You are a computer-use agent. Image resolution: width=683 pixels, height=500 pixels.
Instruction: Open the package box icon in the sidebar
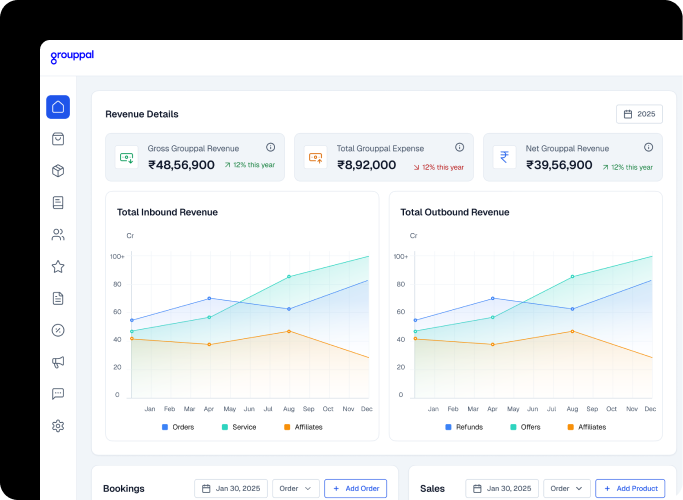click(x=58, y=171)
